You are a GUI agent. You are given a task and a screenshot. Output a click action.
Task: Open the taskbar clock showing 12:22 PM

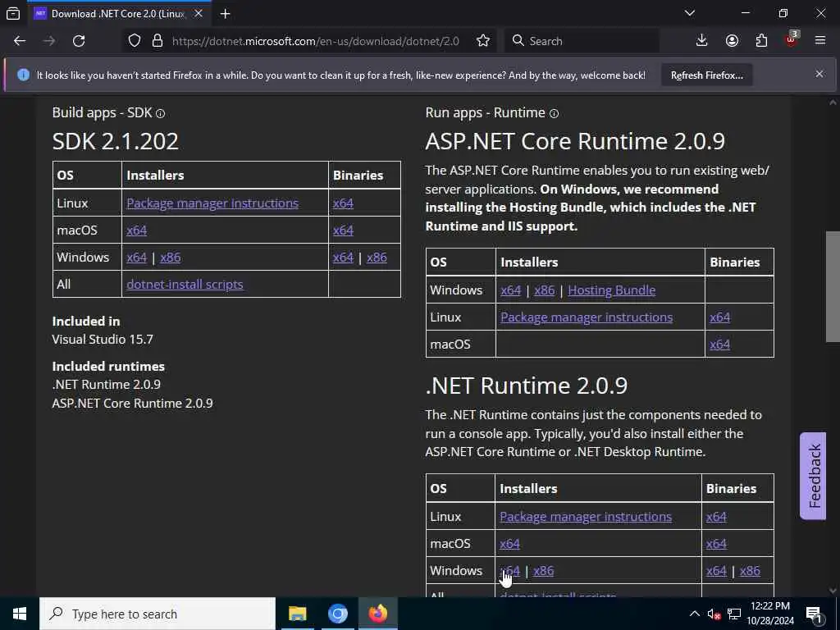[x=769, y=614]
